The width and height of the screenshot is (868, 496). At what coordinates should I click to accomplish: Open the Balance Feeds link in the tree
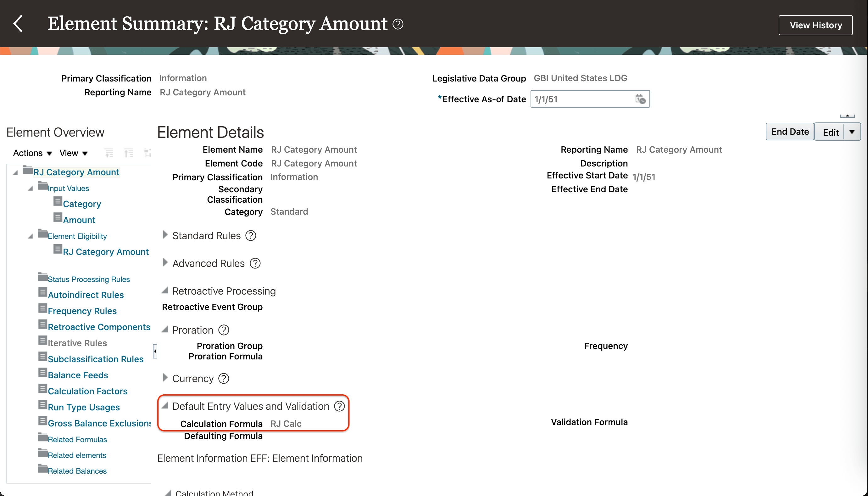point(78,375)
